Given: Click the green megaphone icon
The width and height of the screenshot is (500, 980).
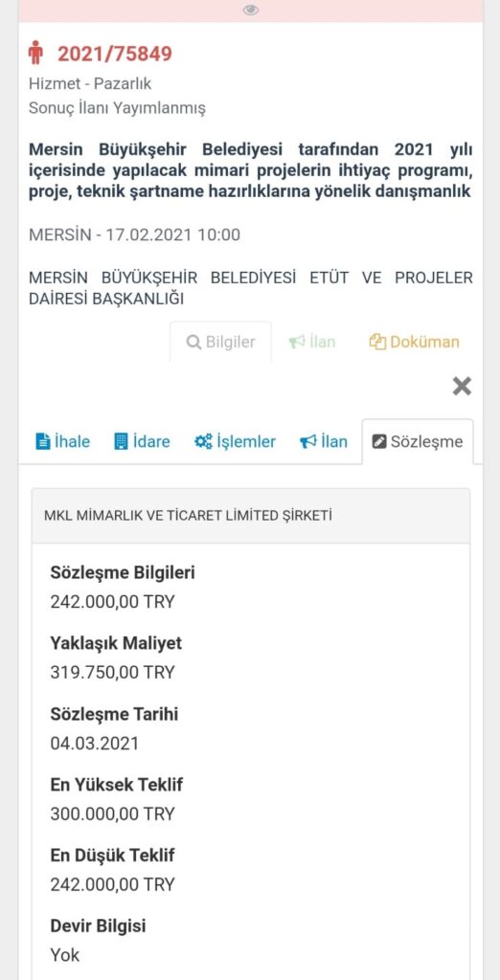Looking at the screenshot, I should coord(297,343).
